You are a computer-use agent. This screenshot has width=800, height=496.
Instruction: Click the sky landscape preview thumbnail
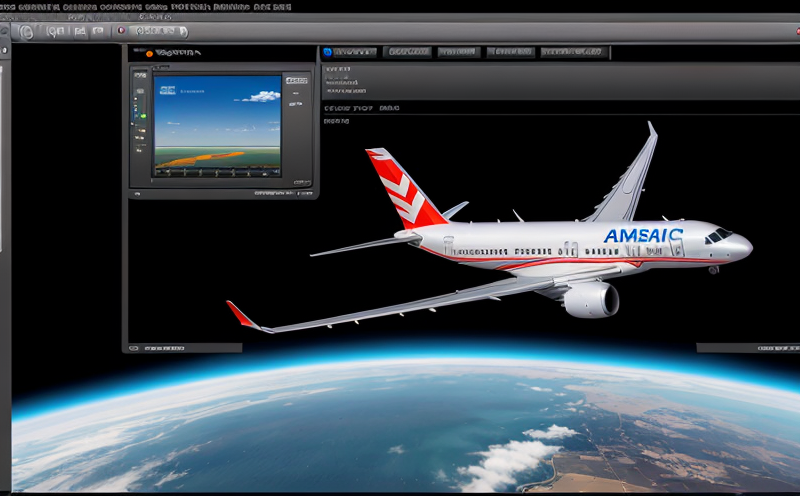pyautogui.click(x=217, y=126)
